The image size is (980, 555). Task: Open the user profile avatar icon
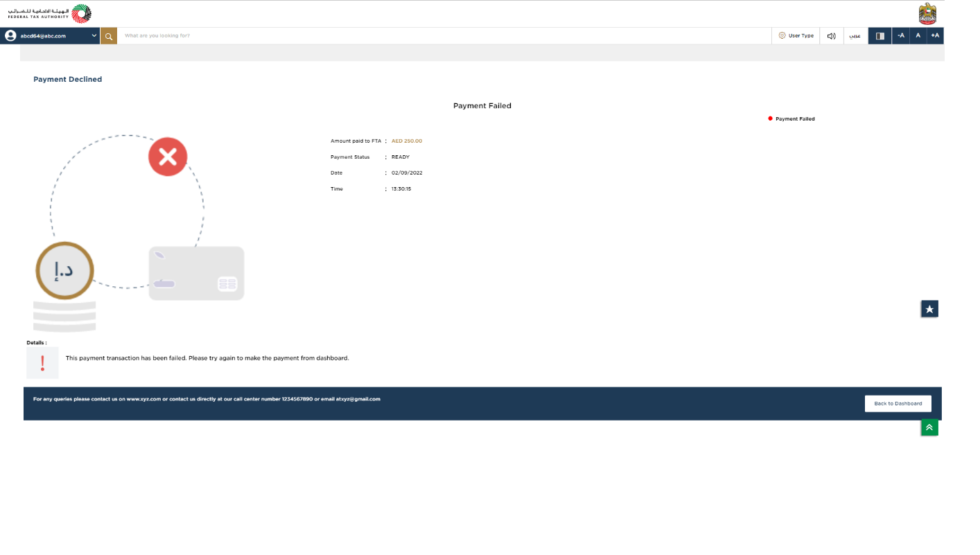point(10,35)
